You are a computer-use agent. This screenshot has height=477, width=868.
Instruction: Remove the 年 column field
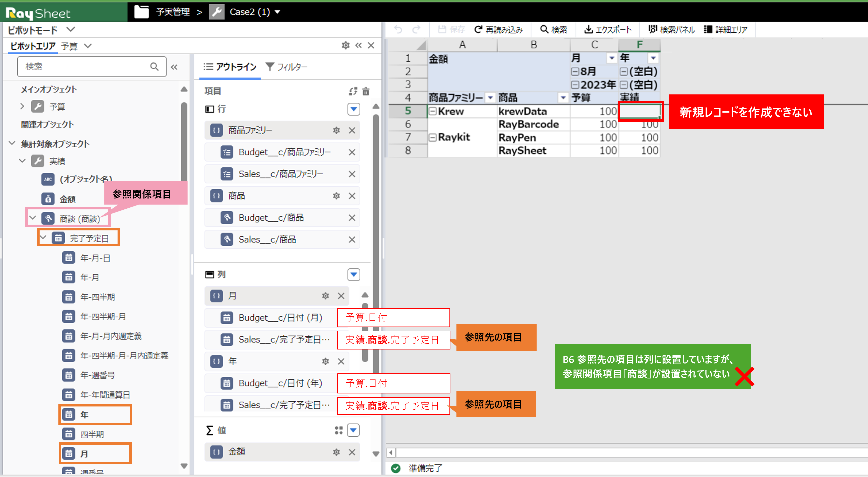point(341,361)
